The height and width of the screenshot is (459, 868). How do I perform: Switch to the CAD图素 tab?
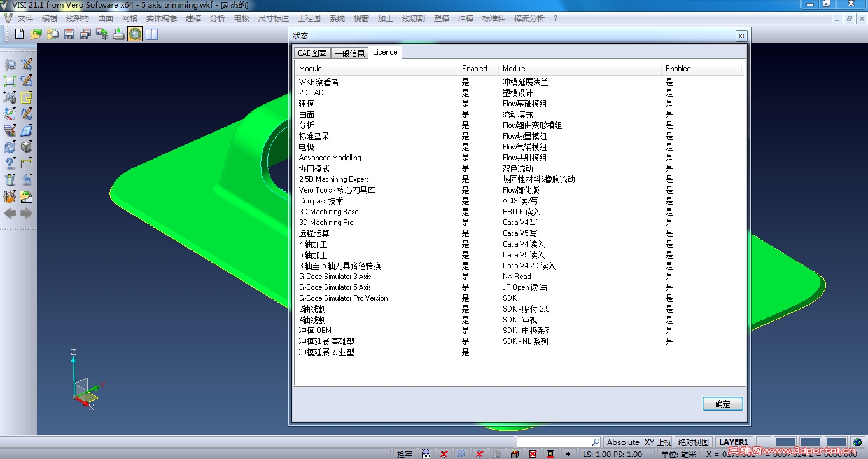point(312,53)
